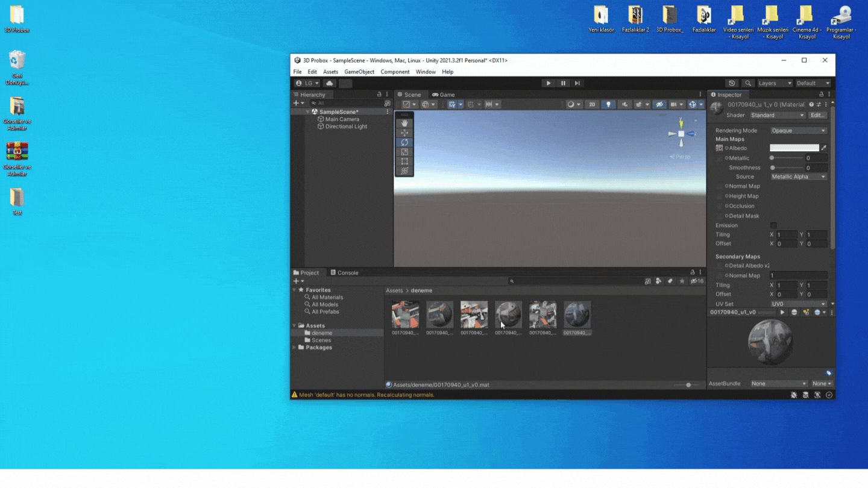Screen dimensions: 868x488
Task: Select the Rect tool in Scene overlay
Action: pos(404,161)
